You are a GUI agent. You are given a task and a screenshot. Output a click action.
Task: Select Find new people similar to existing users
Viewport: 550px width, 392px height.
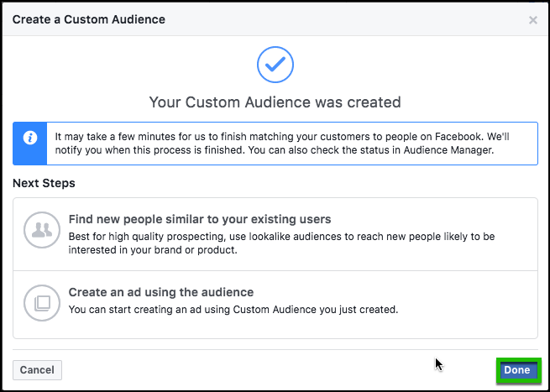click(200, 219)
